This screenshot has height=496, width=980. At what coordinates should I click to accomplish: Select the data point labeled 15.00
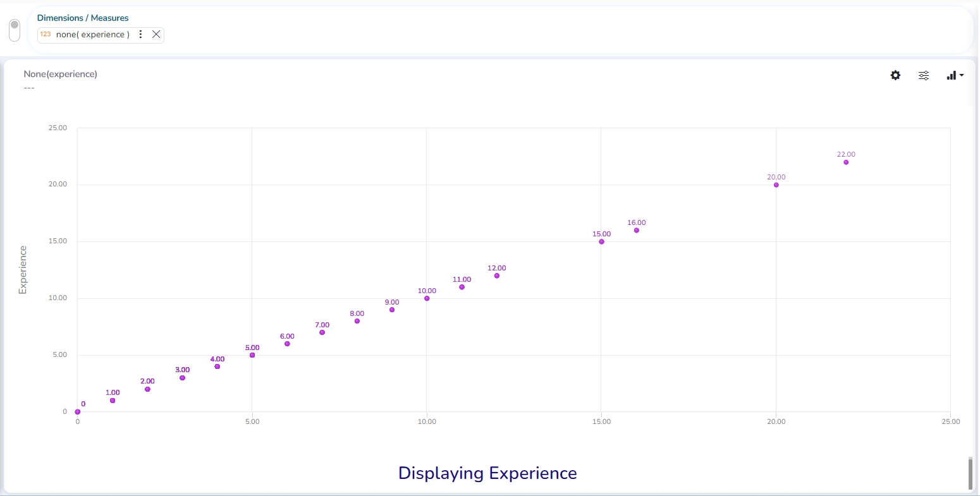click(601, 242)
